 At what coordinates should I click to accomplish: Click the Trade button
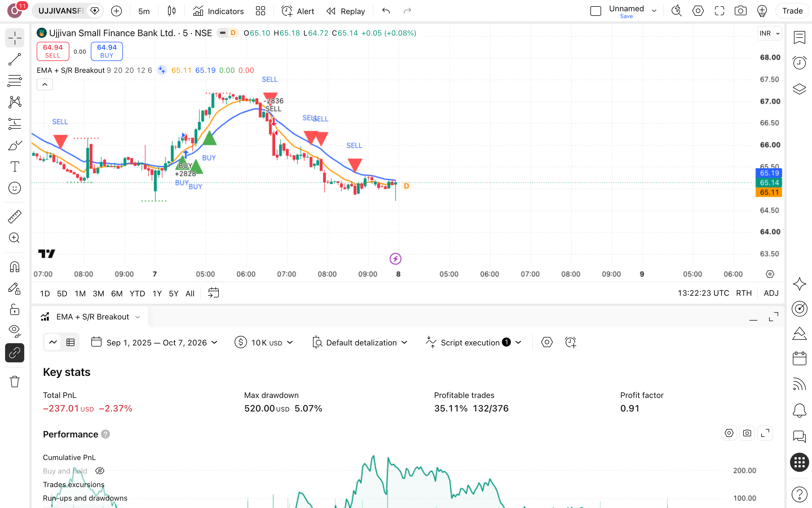(792, 11)
